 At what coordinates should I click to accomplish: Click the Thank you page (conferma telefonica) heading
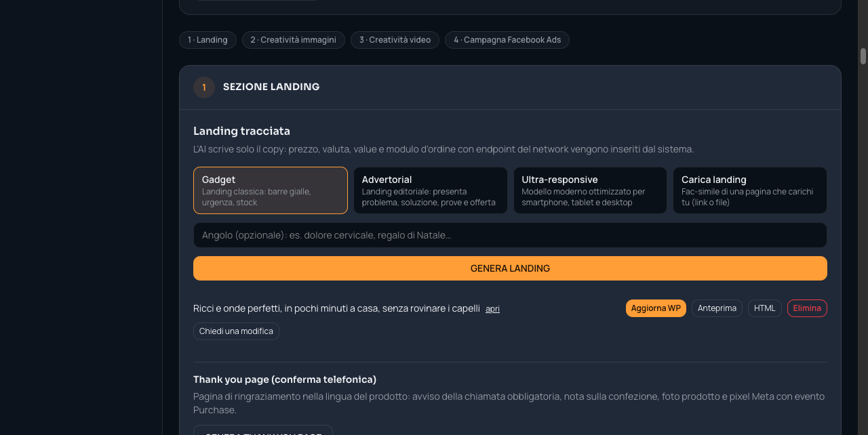point(285,379)
